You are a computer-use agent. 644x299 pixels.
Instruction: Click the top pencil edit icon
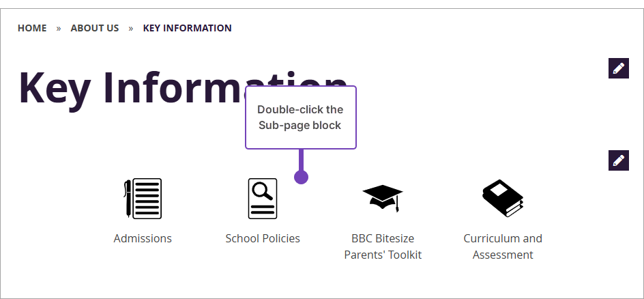point(618,68)
